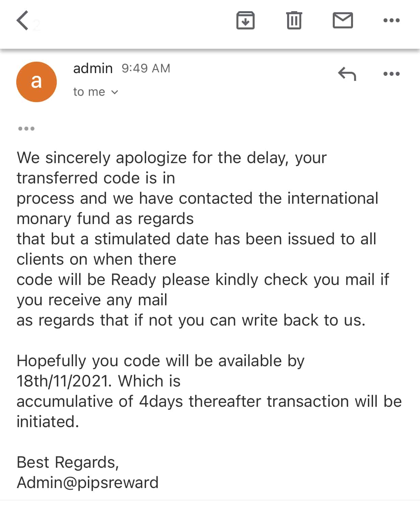The width and height of the screenshot is (420, 507).
Task: Tap the orange sender avatar 'a'
Action: [37, 82]
